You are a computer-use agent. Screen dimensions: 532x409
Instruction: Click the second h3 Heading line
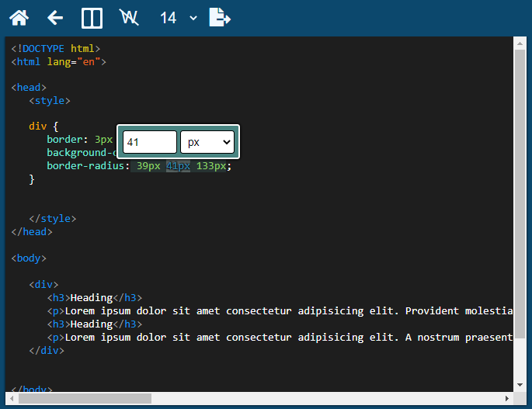pyautogui.click(x=95, y=324)
